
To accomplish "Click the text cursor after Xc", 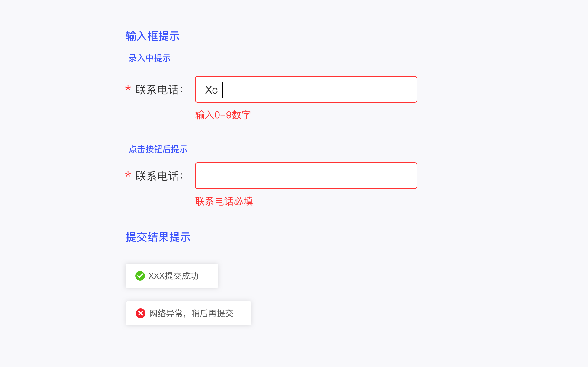I will tap(222, 90).
